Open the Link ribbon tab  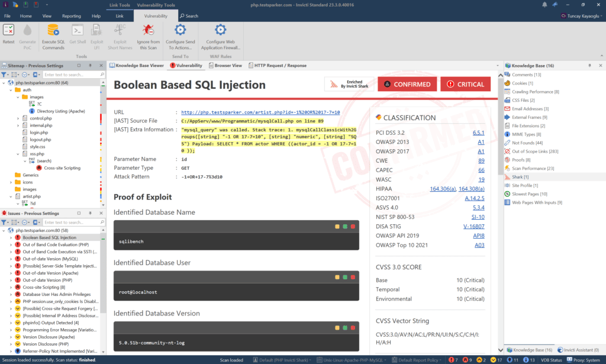click(120, 16)
